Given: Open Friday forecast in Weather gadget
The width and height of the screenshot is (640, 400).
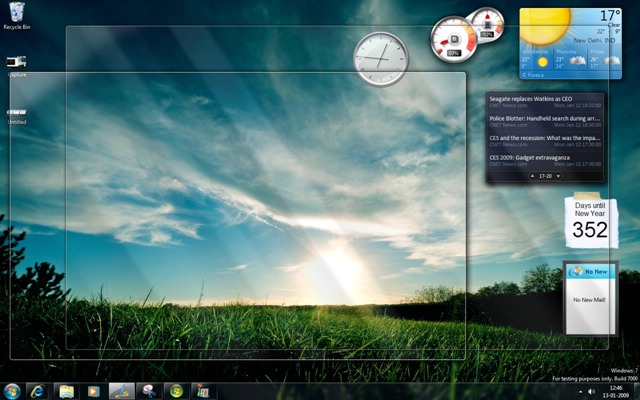Looking at the screenshot, I should (604, 59).
